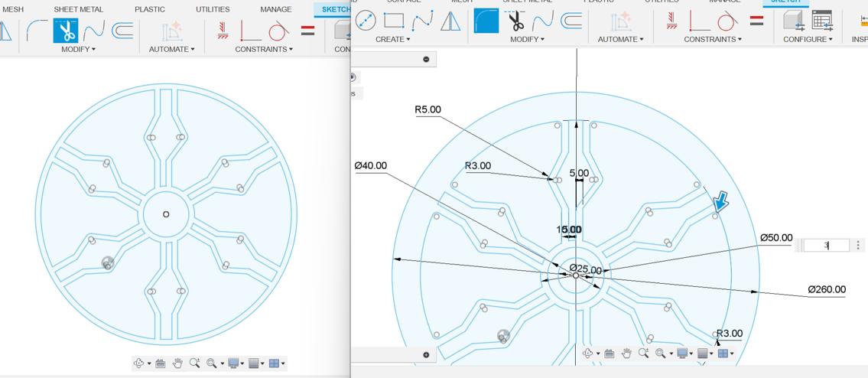Viewport: 868px width, 378px height.
Task: Apply Horizontal/Vertical constraint in left window
Action: click(250, 31)
